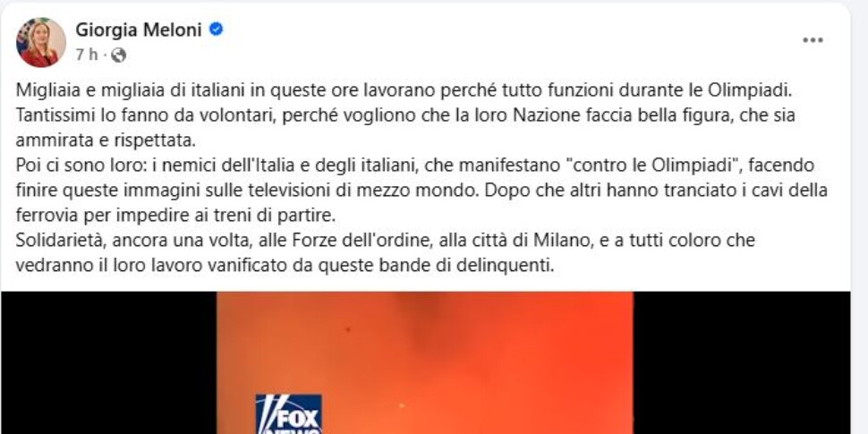Viewport: 868px width, 434px height.
Task: Click the public globe audience icon
Action: click(118, 55)
